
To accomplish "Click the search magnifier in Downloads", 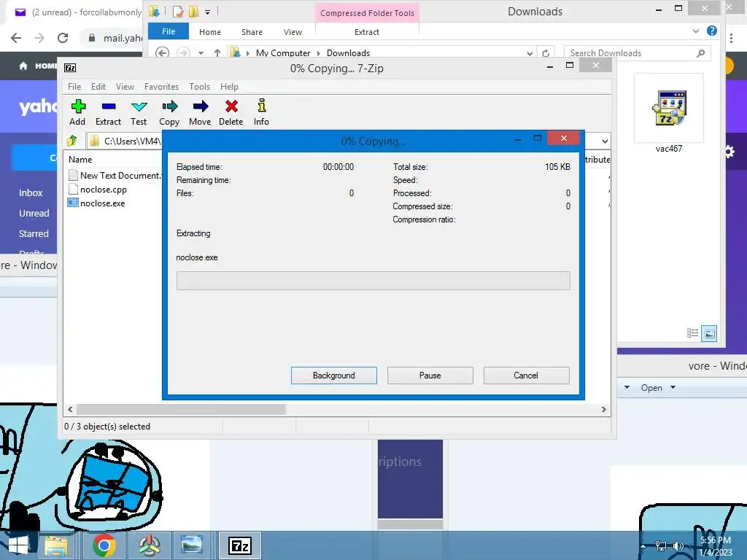I will (x=700, y=52).
